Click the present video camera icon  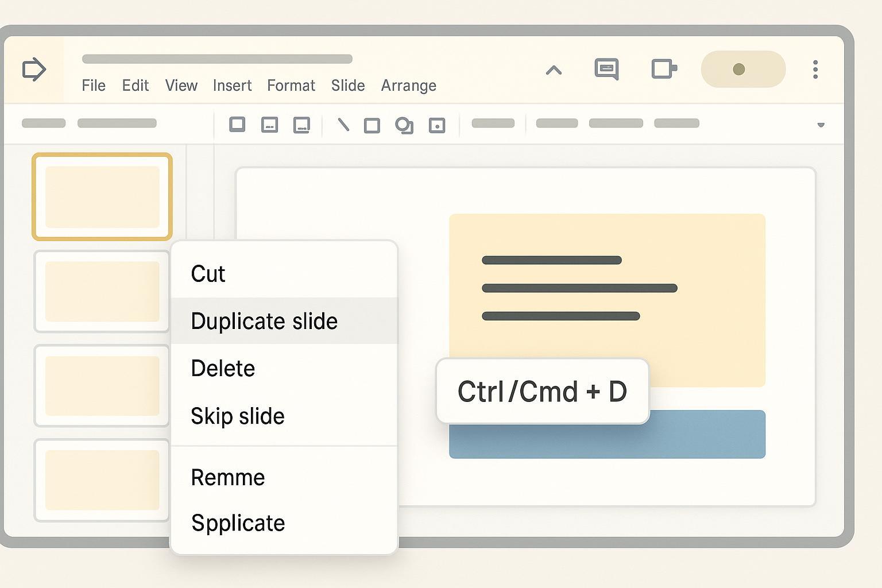click(x=664, y=69)
